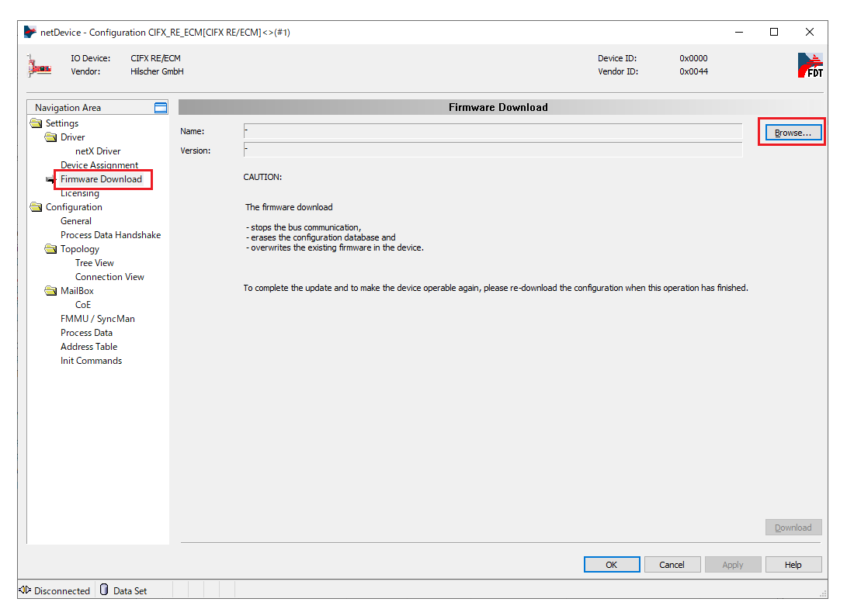Open the Connection View page
Viewport: 847px width, 616px height.
109,277
